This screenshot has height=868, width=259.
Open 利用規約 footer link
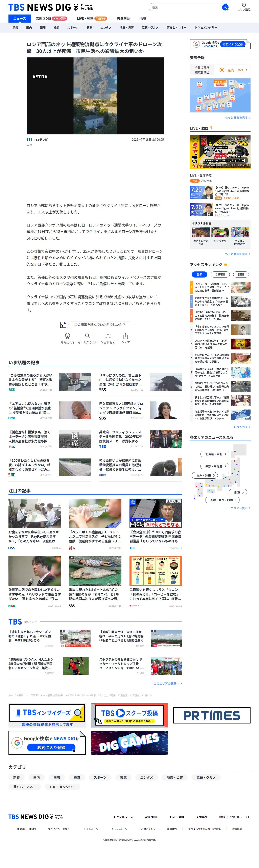click(172, 829)
